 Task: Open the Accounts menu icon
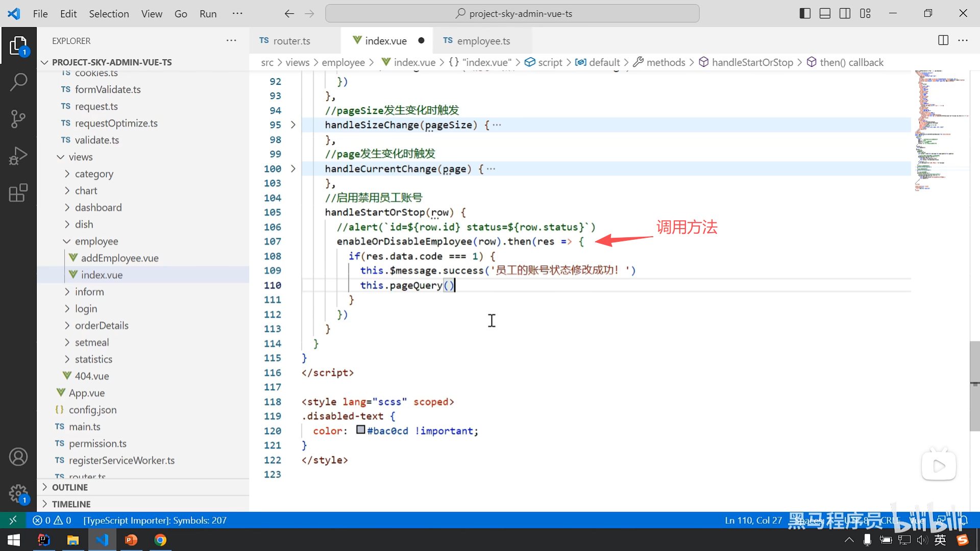[18, 457]
